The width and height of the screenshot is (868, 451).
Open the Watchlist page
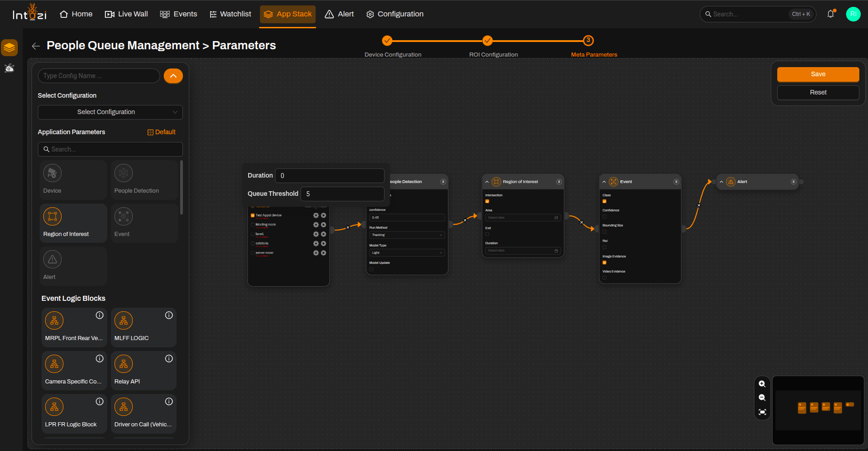pyautogui.click(x=230, y=14)
